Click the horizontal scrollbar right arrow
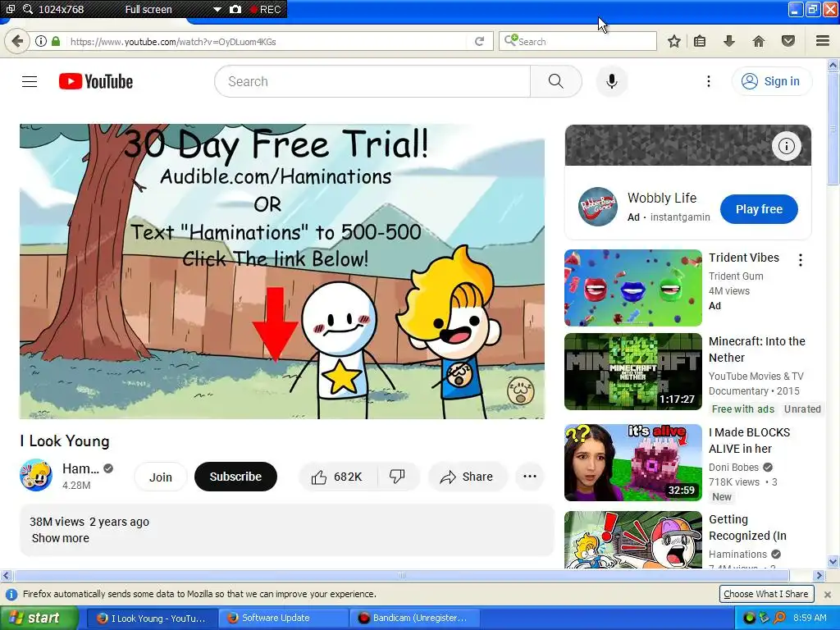The height and width of the screenshot is (630, 840). point(819,575)
